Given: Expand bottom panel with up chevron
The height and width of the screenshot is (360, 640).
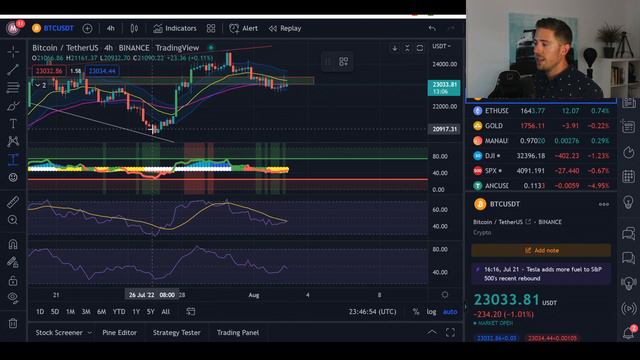Looking at the screenshot, I should pos(431,333).
